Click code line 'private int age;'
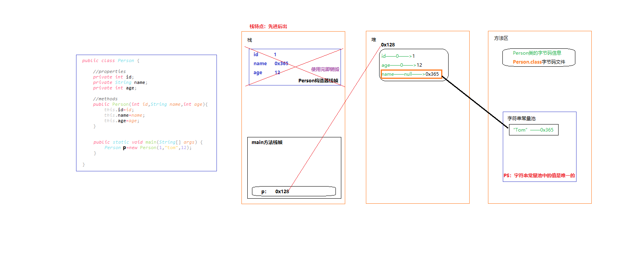Image resolution: width=644 pixels, height=265 pixels. (115, 88)
